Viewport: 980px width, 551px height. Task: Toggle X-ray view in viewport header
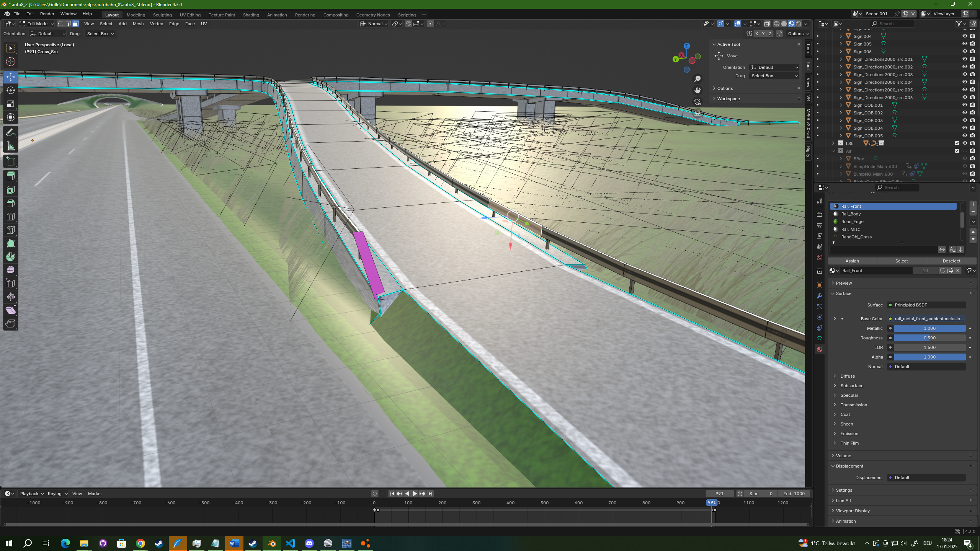767,24
